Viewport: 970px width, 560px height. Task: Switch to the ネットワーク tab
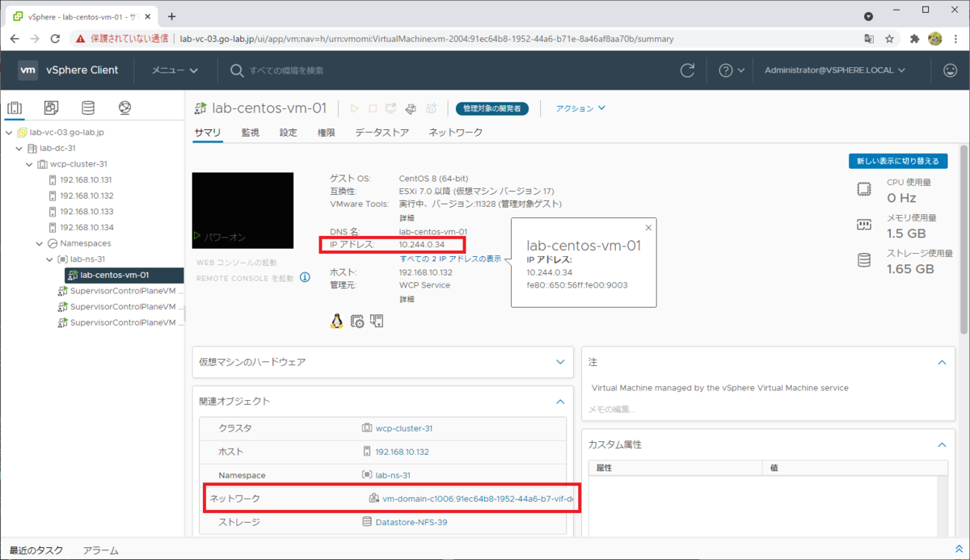(456, 133)
